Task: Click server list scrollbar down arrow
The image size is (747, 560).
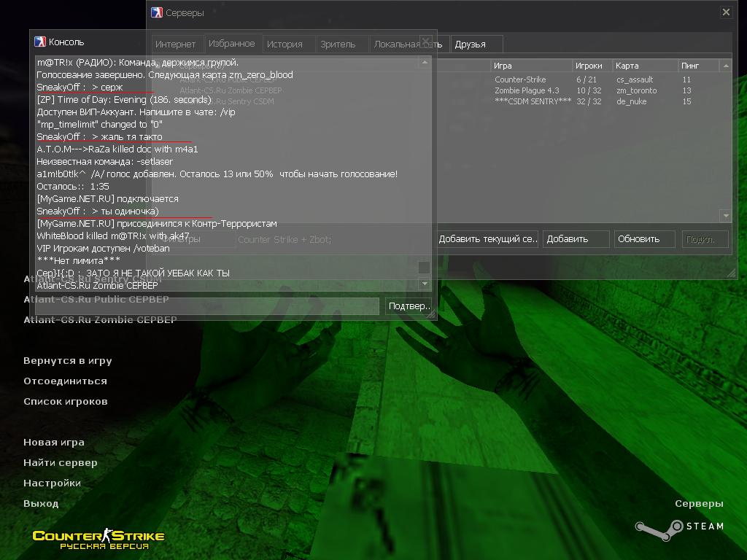Action: click(x=726, y=216)
